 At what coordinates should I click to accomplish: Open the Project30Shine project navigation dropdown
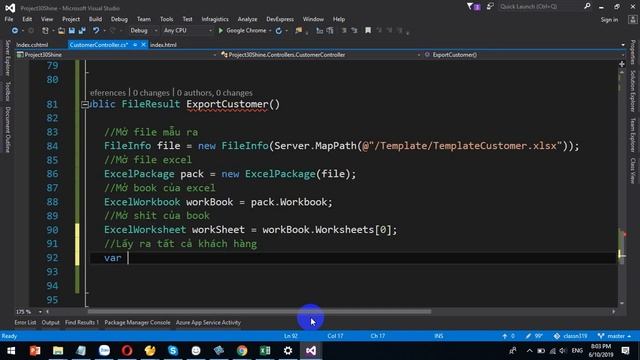click(x=116, y=55)
